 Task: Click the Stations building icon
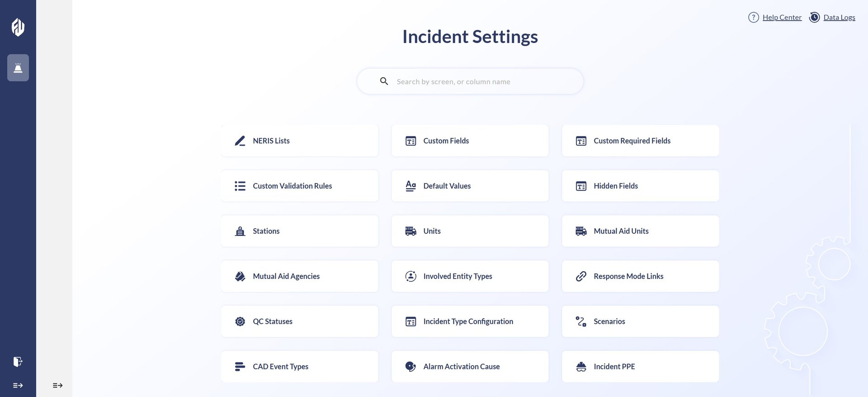pyautogui.click(x=240, y=231)
